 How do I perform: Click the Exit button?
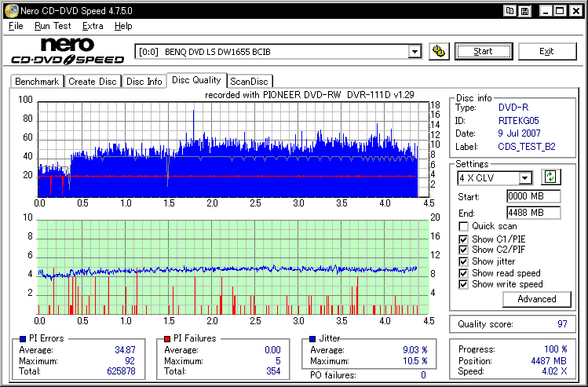pos(546,51)
